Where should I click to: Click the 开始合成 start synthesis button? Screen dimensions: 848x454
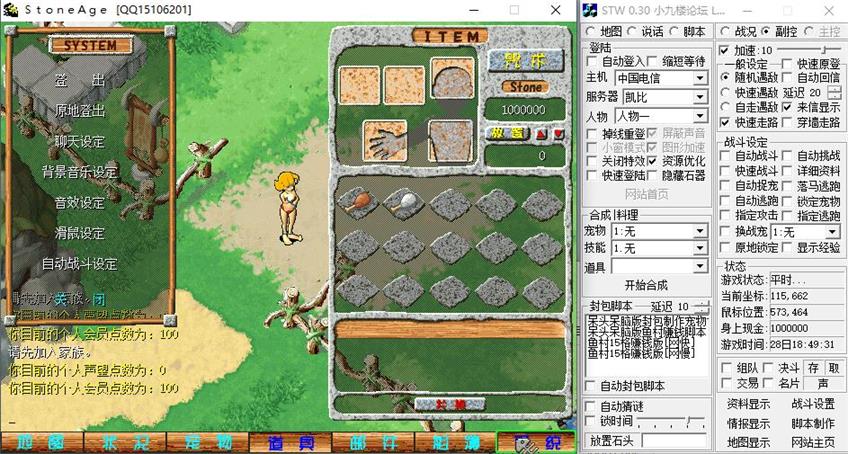coord(647,285)
